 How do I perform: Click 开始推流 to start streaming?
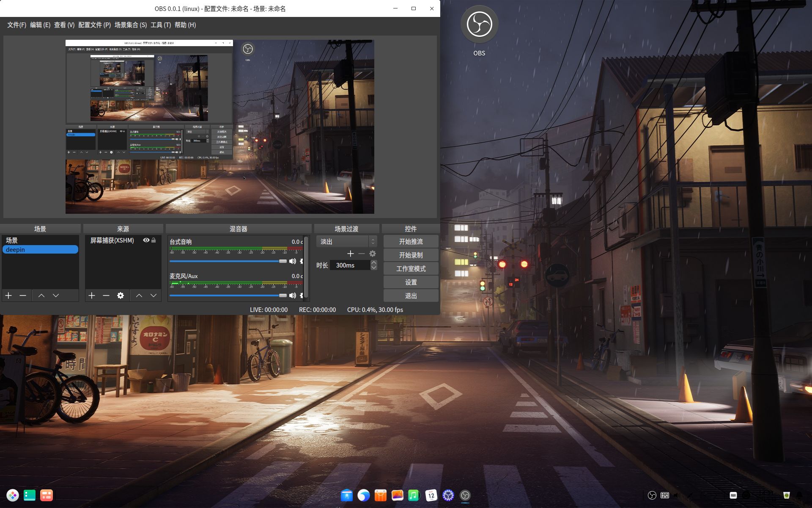411,242
